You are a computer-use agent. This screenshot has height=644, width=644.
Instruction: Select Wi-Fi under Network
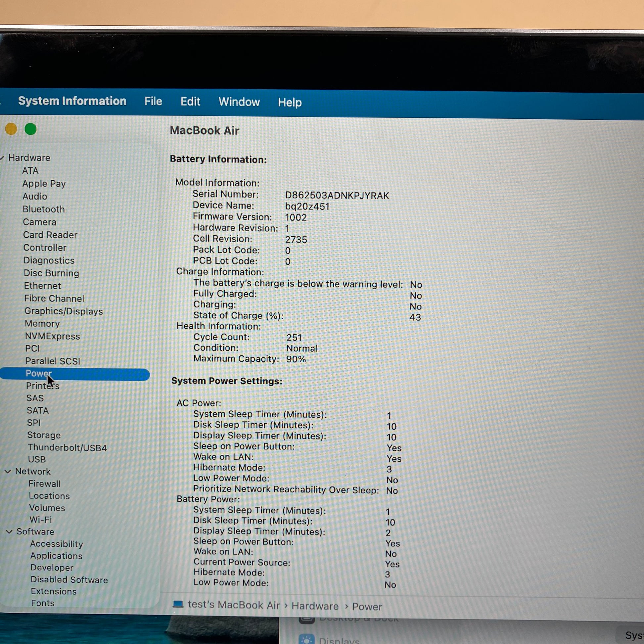(x=41, y=520)
